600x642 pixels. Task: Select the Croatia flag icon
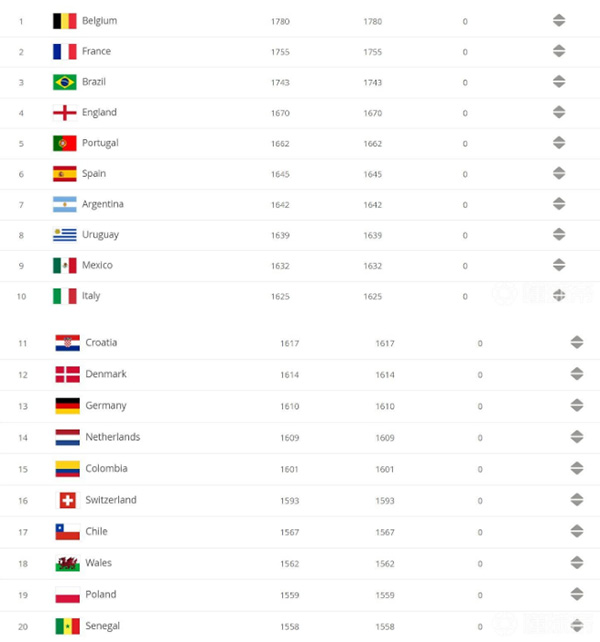tap(67, 343)
